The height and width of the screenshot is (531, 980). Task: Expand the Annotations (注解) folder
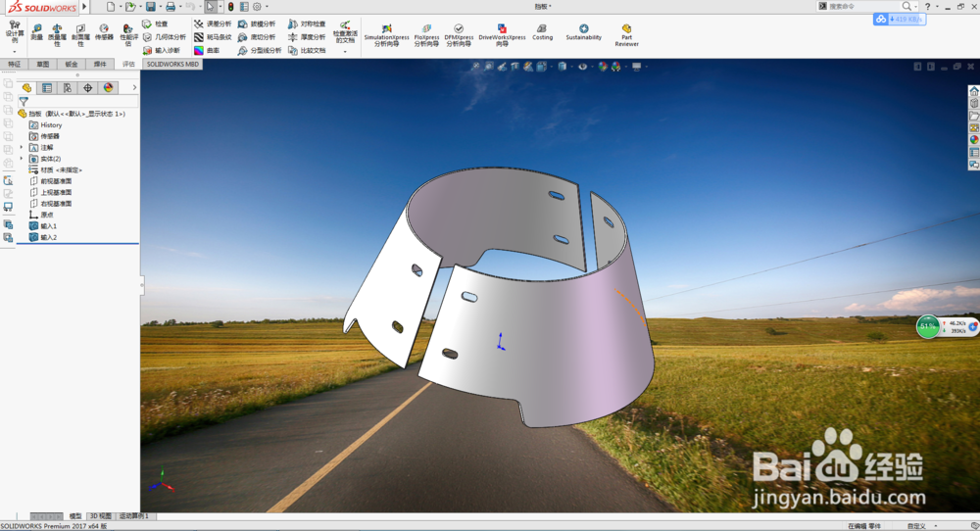pos(22,147)
